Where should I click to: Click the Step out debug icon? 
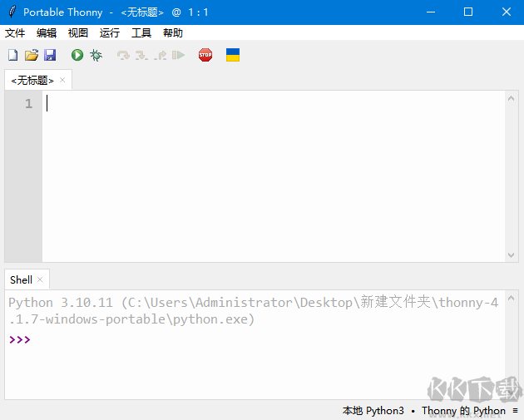[x=160, y=55]
